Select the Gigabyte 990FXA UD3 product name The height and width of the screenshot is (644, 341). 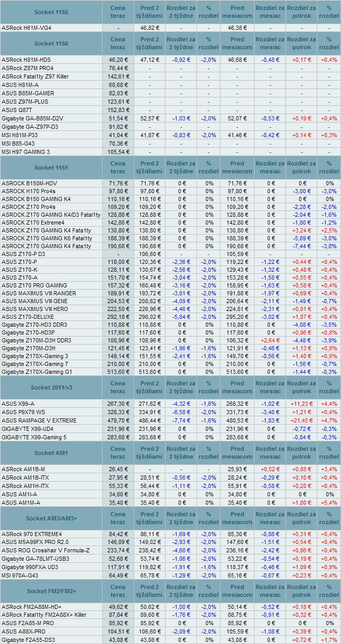[x=29, y=568]
